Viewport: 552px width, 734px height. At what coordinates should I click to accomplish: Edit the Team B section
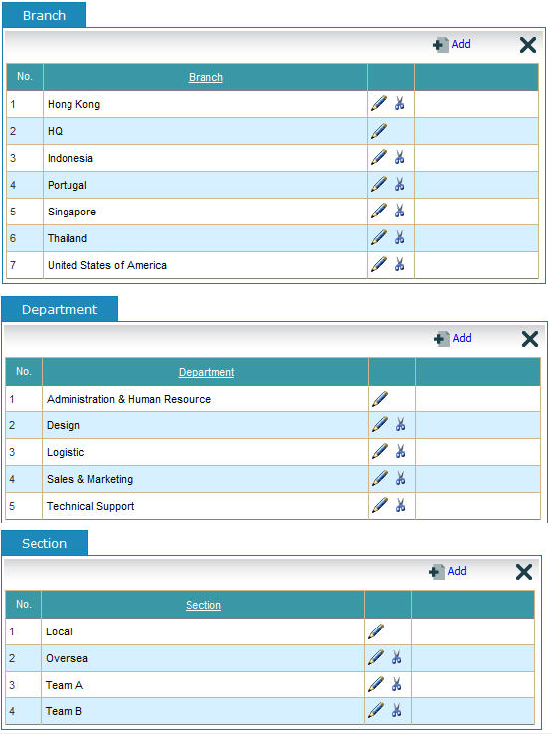coord(376,710)
